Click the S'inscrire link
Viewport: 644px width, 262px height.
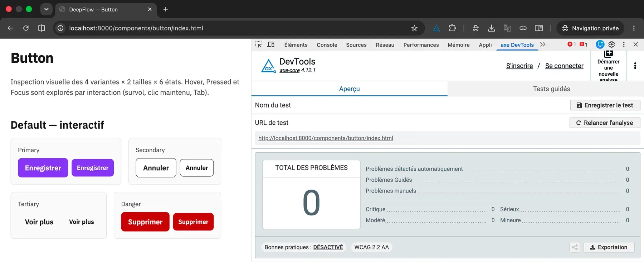click(x=519, y=66)
